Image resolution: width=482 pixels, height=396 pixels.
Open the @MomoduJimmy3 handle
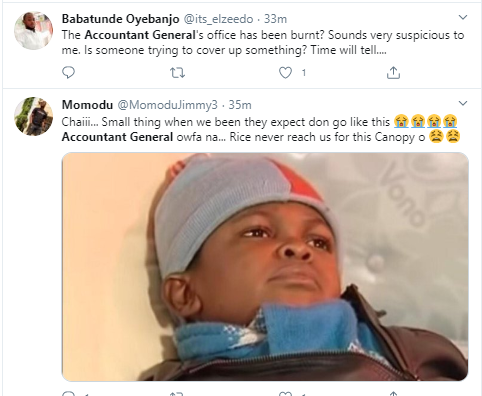167,105
